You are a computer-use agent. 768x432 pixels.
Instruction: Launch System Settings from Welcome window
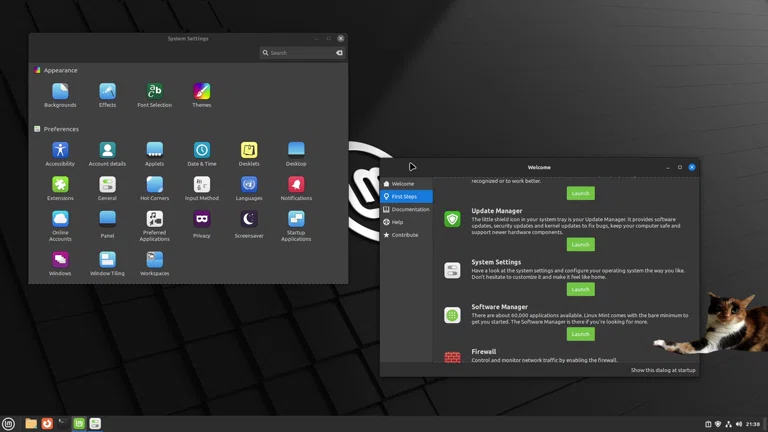580,289
